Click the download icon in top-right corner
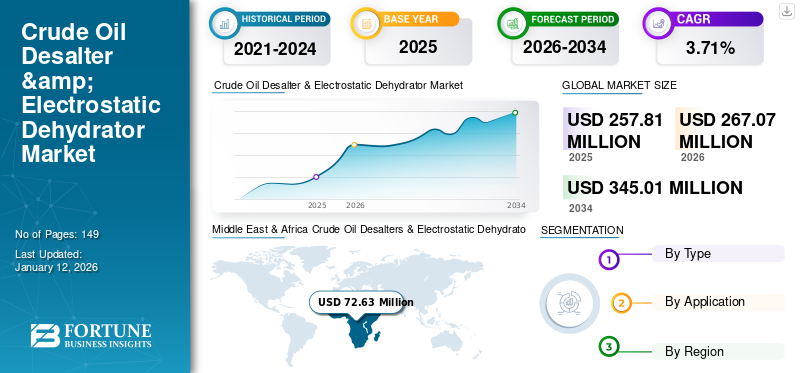 (x=786, y=11)
